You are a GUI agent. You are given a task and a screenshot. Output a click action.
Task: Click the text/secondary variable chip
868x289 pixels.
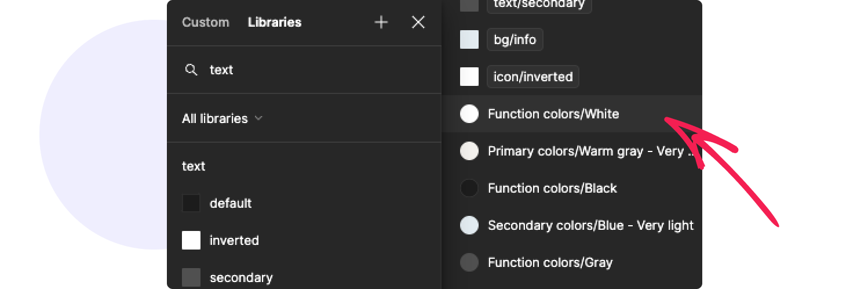coord(539,5)
